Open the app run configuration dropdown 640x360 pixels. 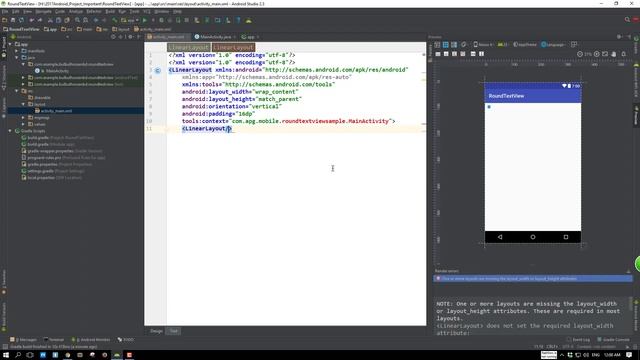(130, 20)
